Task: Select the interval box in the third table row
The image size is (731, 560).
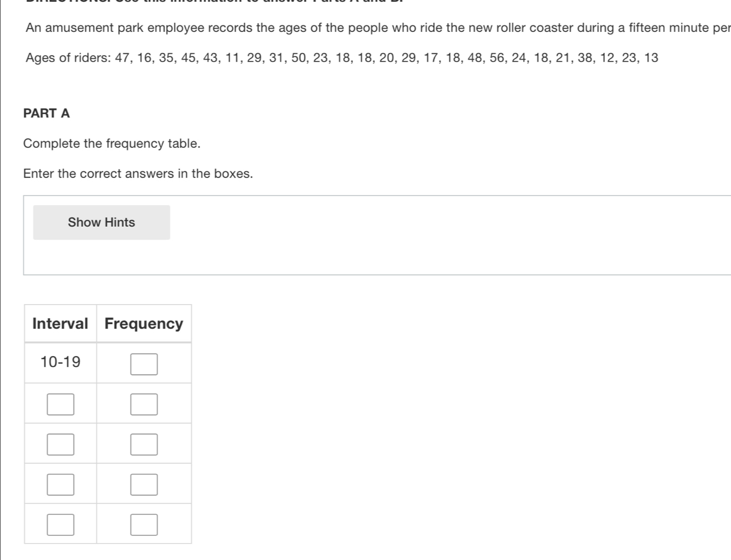Action: pos(61,444)
